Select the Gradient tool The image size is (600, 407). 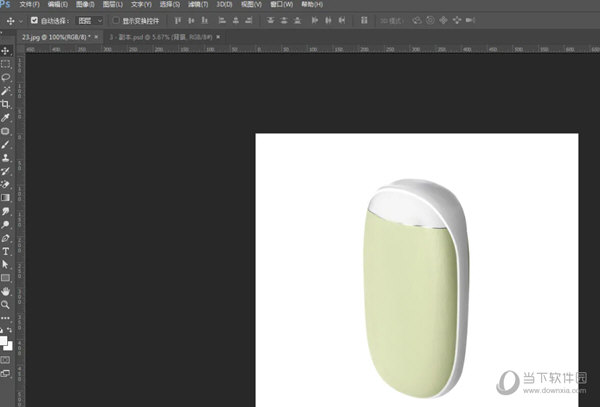(5, 198)
